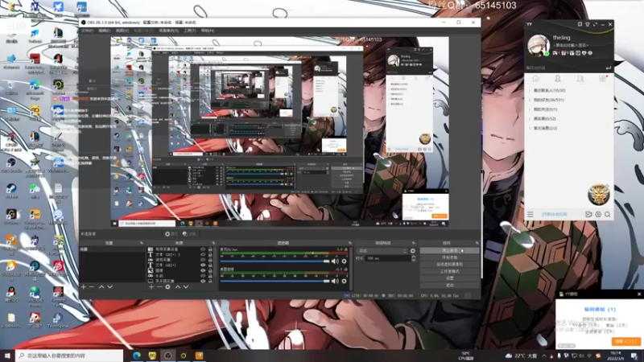Click the YY target icon beside search
The height and width of the screenshot is (362, 644).
click(598, 214)
